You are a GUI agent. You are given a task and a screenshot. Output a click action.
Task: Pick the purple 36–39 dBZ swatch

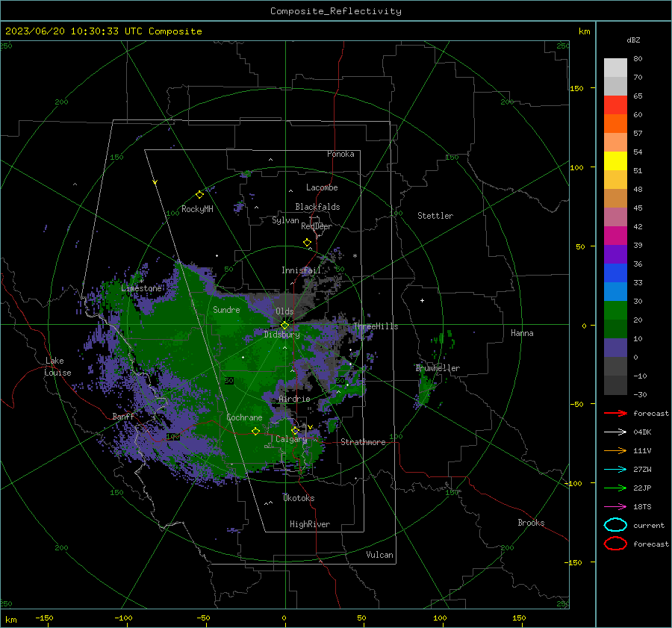[615, 255]
